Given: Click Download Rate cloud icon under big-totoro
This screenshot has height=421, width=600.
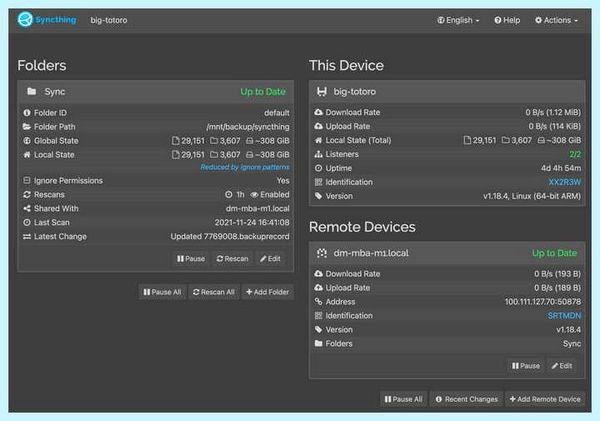Looking at the screenshot, I should (x=318, y=113).
